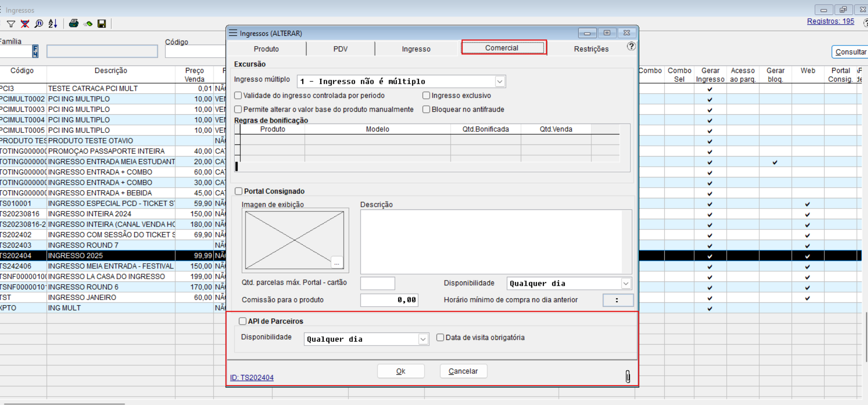Open Portal Disponibilidade dropdown above Horário mínimo
This screenshot has height=405, width=868.
point(626,284)
